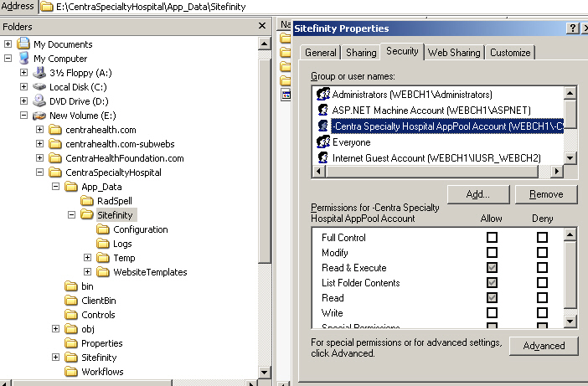
Task: Close the Folders pane
Action: [x=262, y=25]
